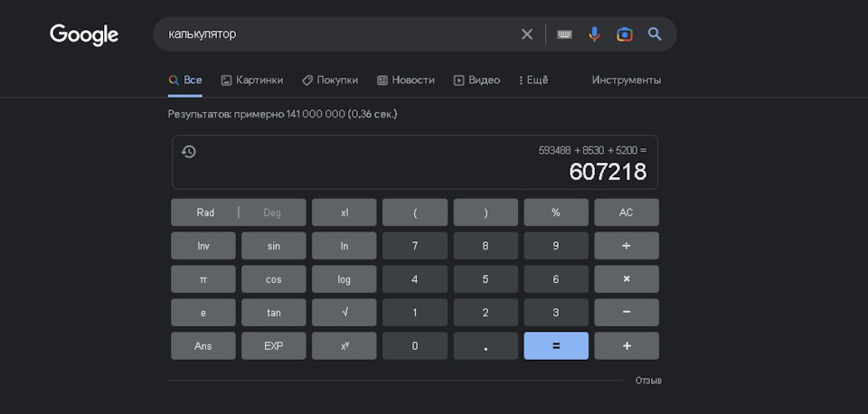Open Инструменты search tools
The height and width of the screenshot is (414, 868).
click(x=626, y=80)
